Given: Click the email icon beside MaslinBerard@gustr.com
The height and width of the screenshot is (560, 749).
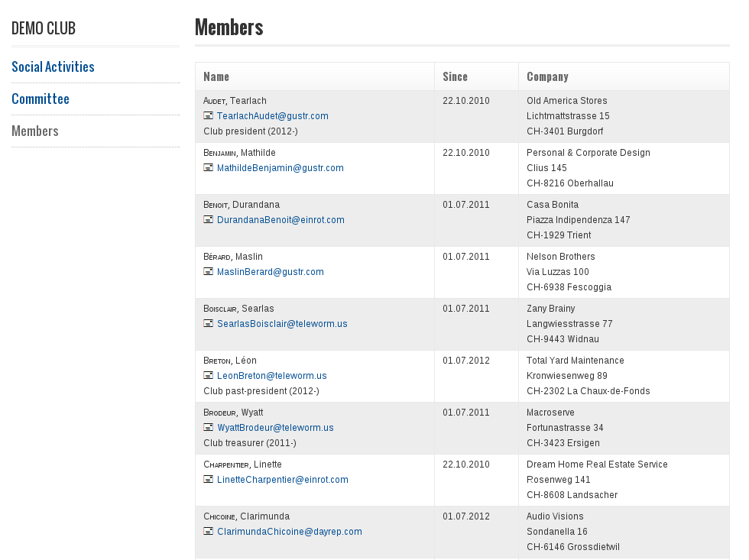Looking at the screenshot, I should coord(208,272).
